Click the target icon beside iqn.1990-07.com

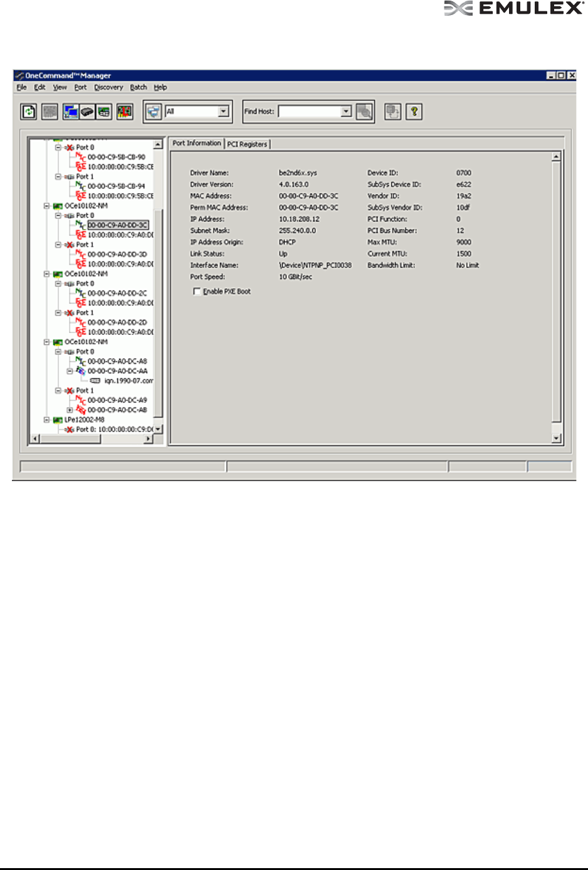[95, 381]
